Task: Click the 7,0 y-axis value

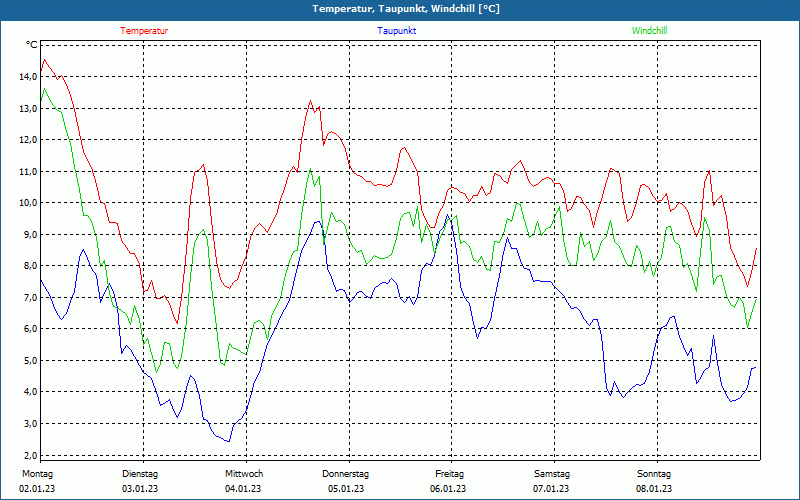Action: [x=30, y=297]
